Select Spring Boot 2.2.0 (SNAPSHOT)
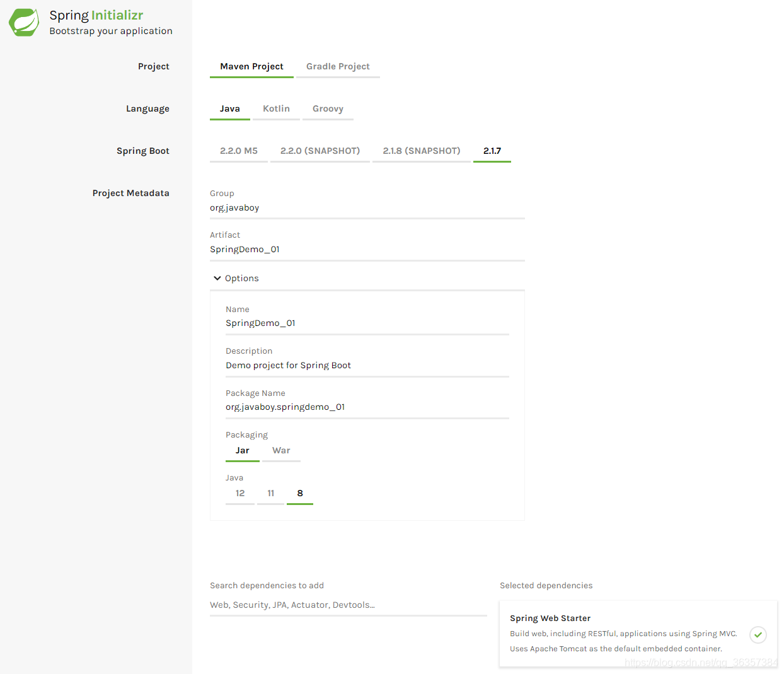This screenshot has width=784, height=674. click(x=320, y=151)
